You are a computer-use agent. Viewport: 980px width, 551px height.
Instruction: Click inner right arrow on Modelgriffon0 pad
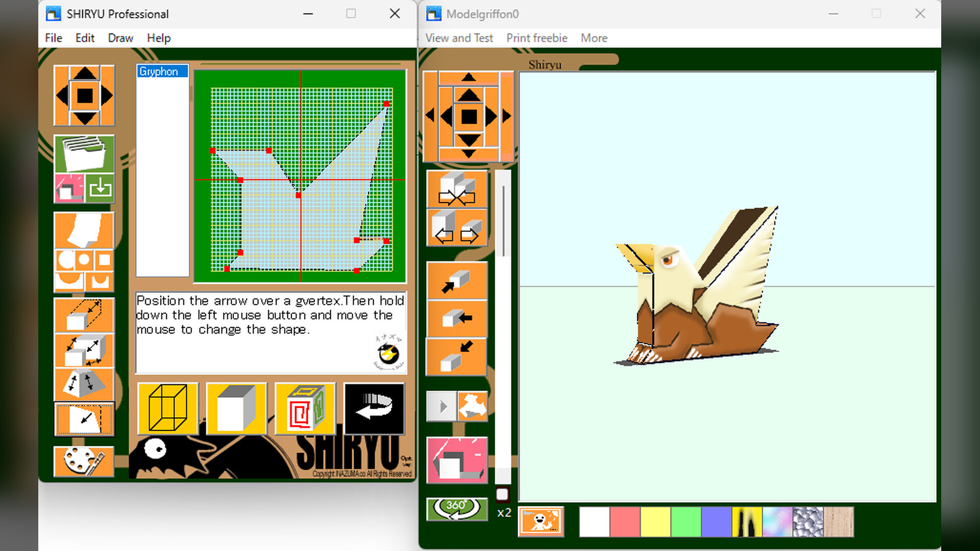point(491,117)
